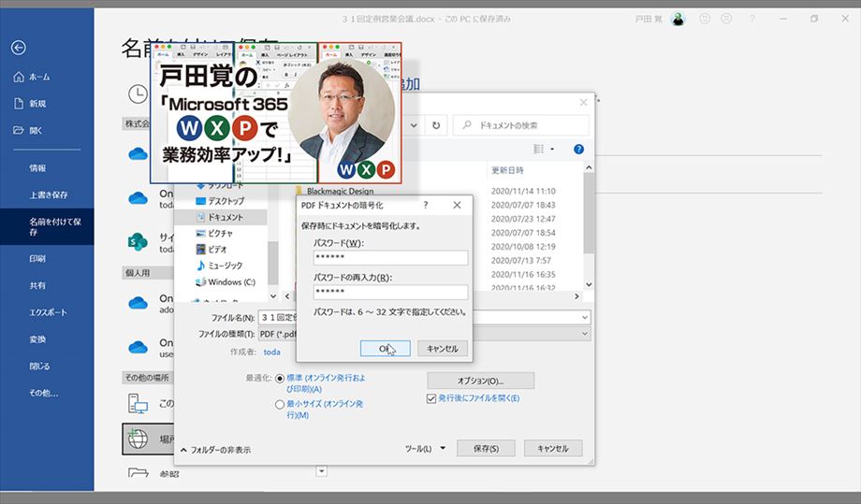Select デスクトップ in the folder tree

point(221,201)
